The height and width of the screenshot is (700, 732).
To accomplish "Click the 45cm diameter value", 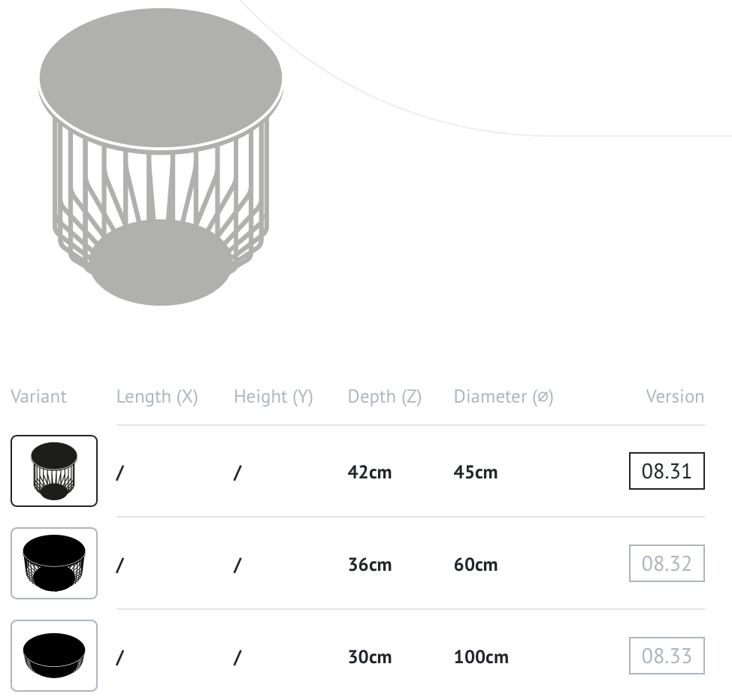I will coord(476,472).
